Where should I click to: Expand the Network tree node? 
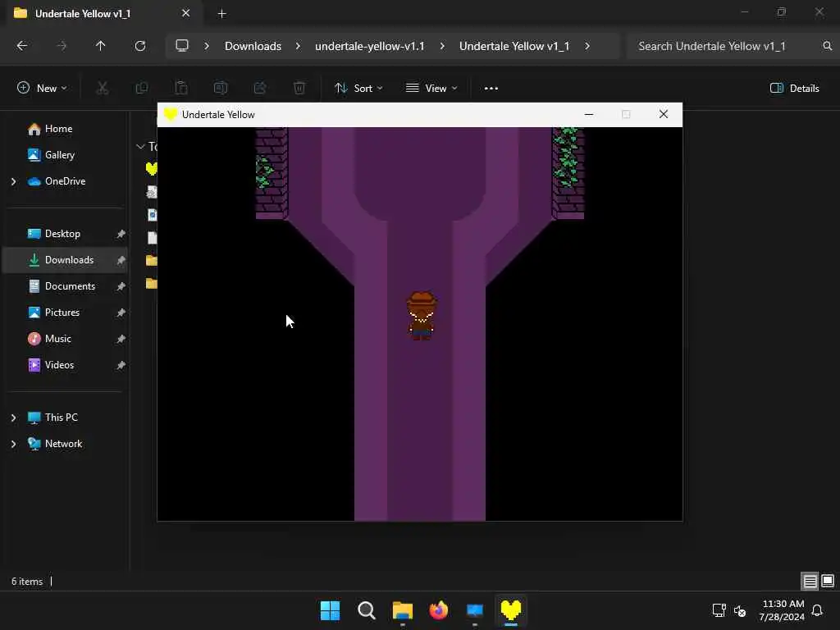13,444
